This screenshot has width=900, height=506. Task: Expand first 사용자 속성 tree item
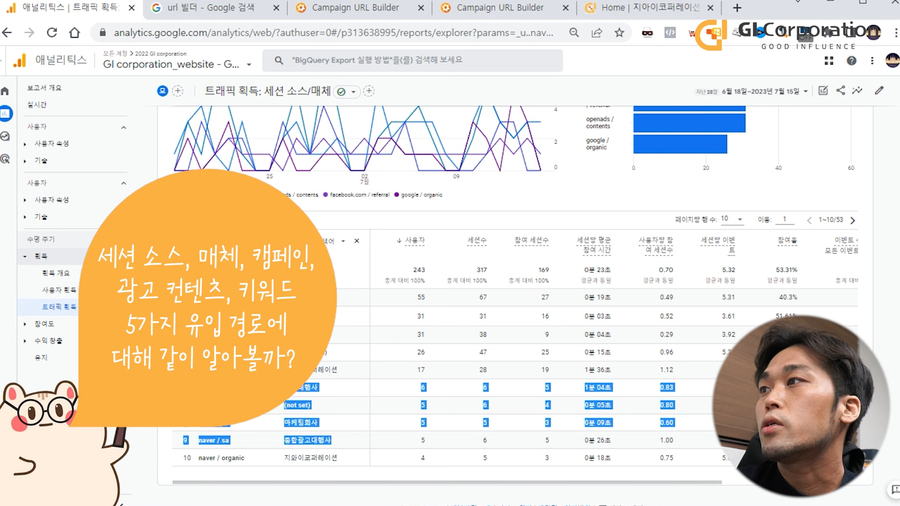coord(25,144)
